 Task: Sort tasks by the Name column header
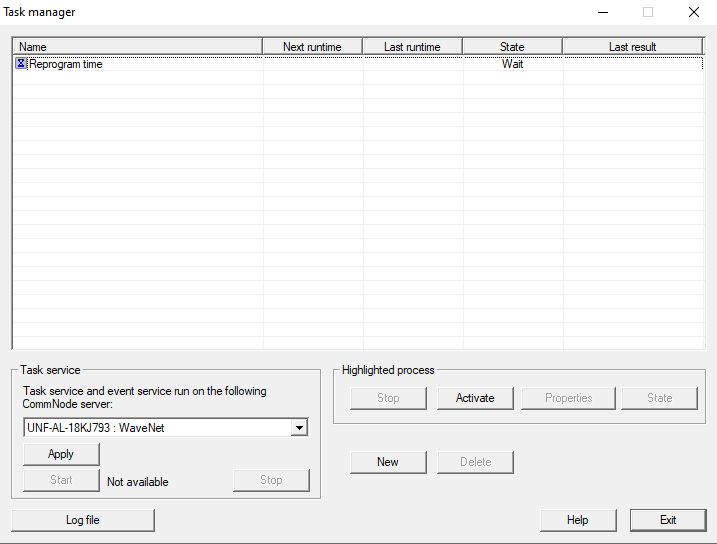click(x=137, y=47)
